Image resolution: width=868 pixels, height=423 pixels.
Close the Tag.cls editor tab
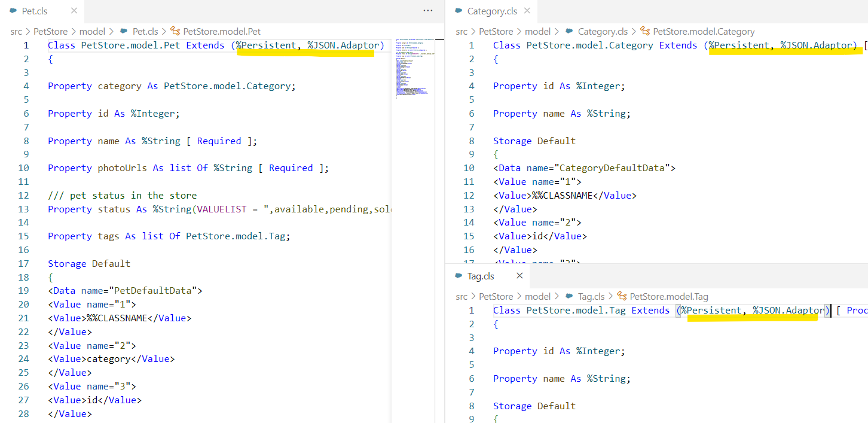[x=519, y=276]
